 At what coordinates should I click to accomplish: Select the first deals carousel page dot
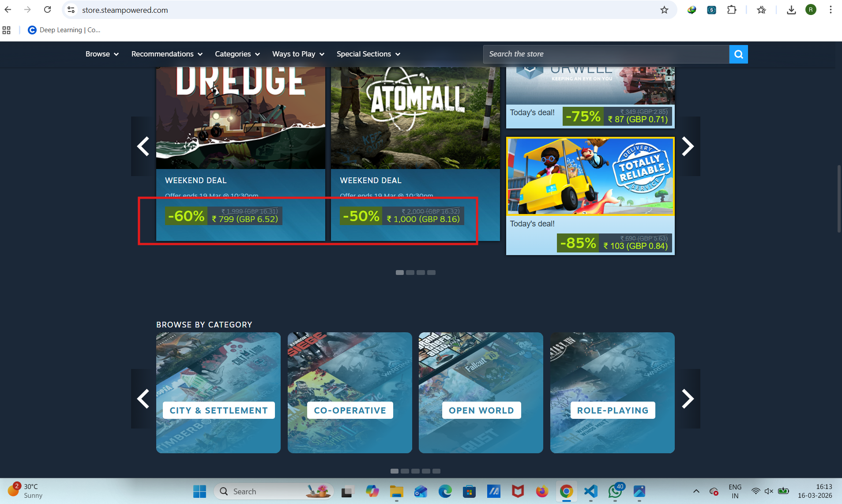[x=400, y=272]
